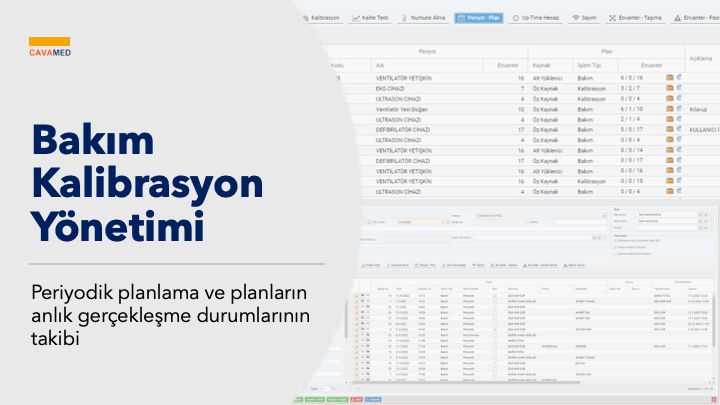This screenshot has height=405, width=720.
Task: Click the active Periyot - Plan tab
Action: (481, 18)
